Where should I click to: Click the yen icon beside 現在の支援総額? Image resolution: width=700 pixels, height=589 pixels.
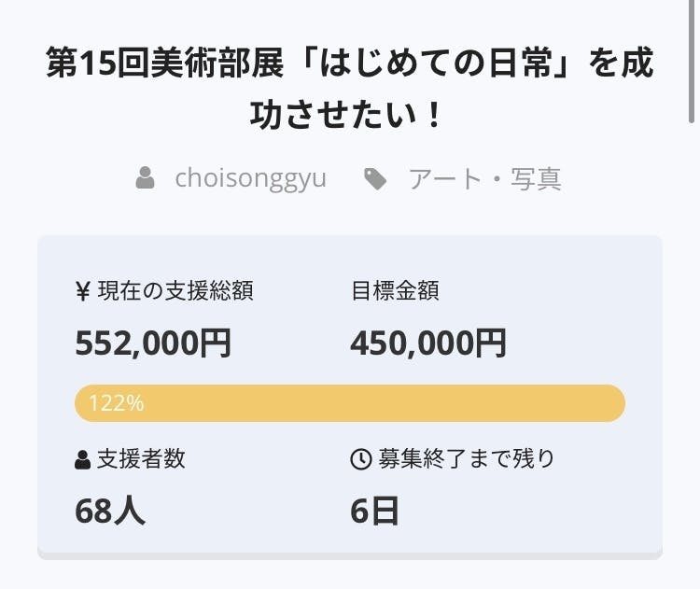click(x=82, y=291)
